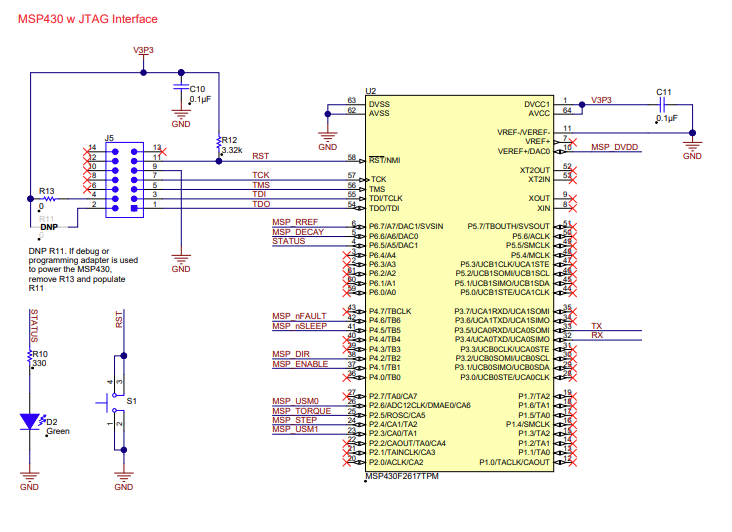Click the RST/NMI pin label on U2
This screenshot has height=532, width=732.
[385, 160]
